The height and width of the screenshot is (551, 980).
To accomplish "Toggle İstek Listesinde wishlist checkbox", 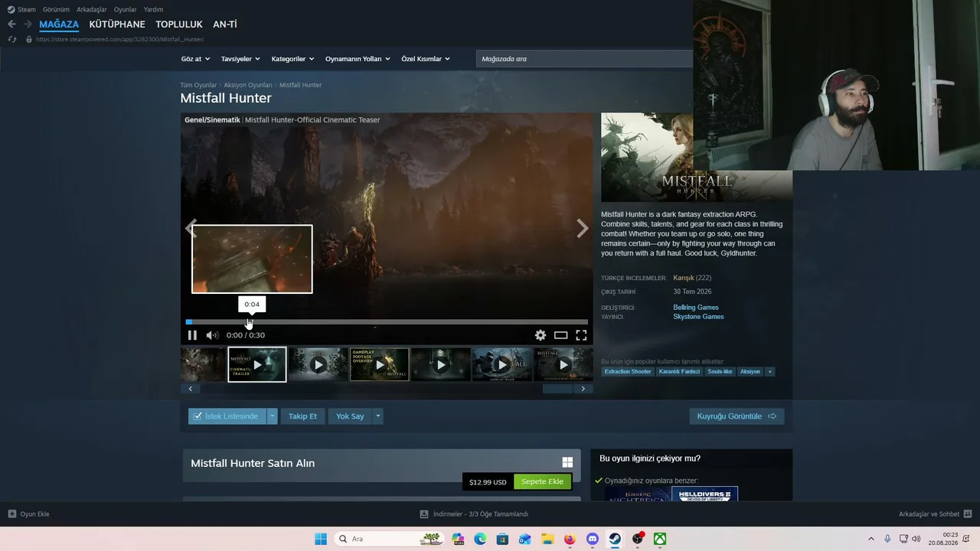I will [198, 416].
